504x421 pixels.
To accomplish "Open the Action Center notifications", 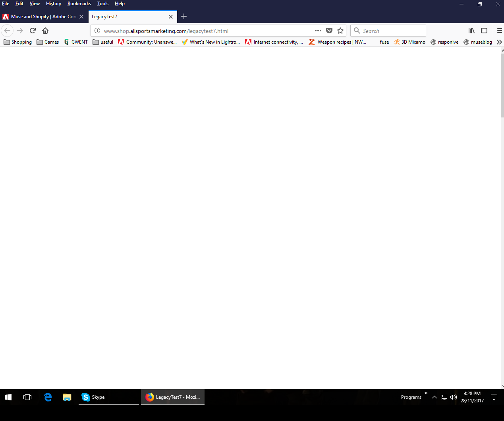I will 494,397.
